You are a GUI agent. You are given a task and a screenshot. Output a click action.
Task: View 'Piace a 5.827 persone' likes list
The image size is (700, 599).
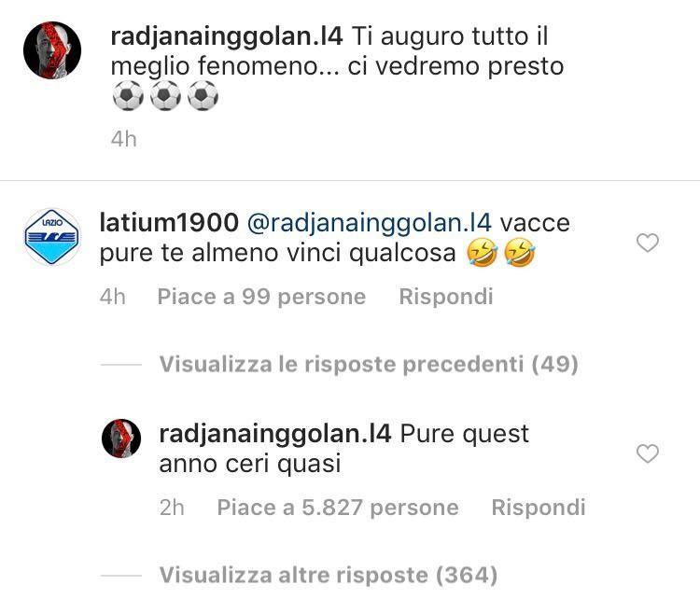click(x=338, y=508)
